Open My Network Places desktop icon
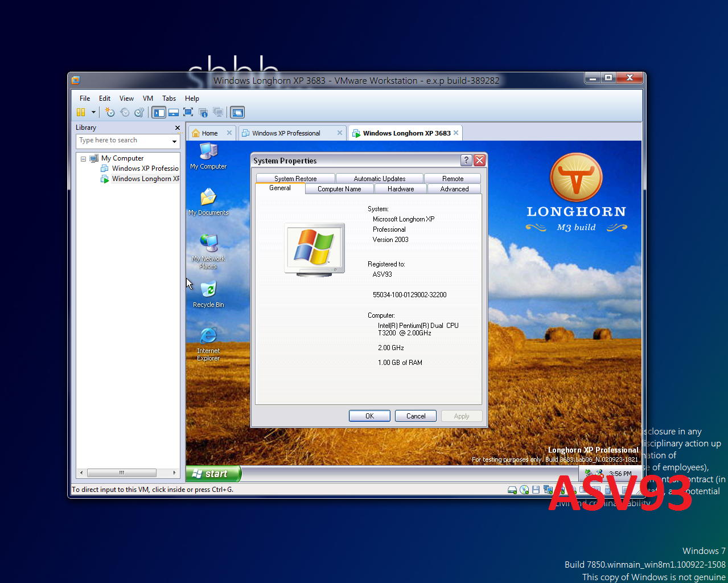This screenshot has width=728, height=583. [208, 251]
